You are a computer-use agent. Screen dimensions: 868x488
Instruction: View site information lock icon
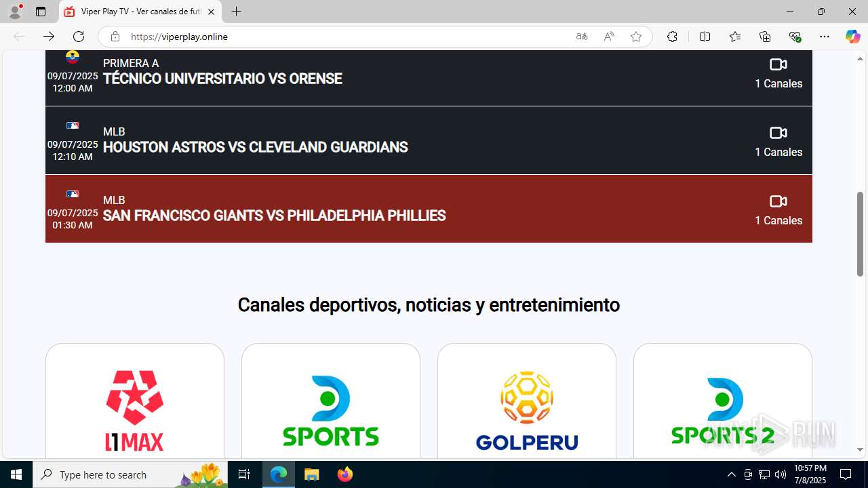[x=115, y=37]
